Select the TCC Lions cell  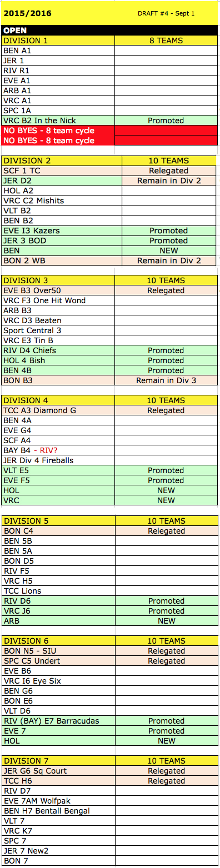tap(58, 591)
